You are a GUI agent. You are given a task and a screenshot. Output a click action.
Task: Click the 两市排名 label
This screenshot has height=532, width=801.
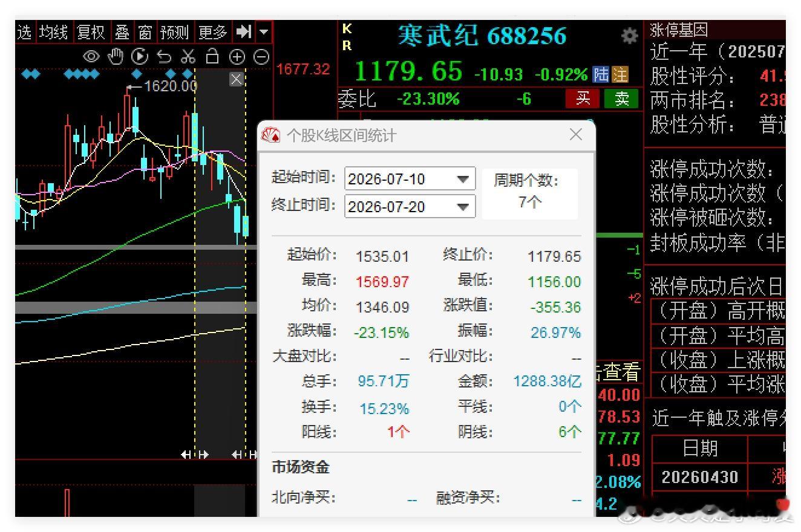pyautogui.click(x=693, y=100)
